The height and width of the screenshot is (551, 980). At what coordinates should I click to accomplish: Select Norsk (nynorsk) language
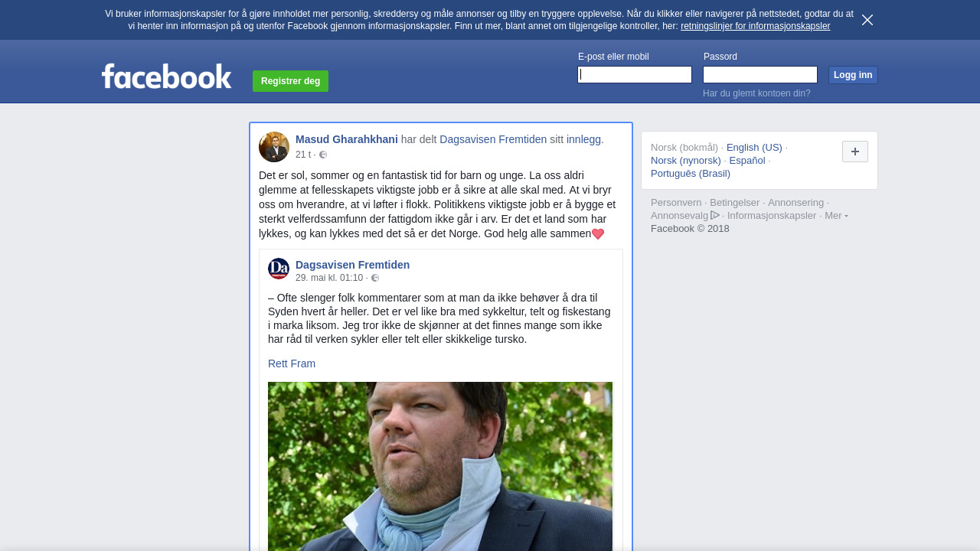coord(686,161)
